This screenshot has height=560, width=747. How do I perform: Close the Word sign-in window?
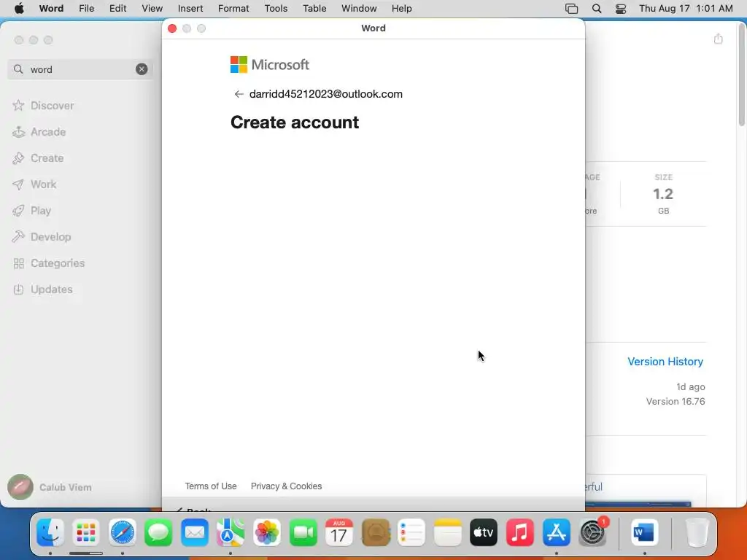tap(172, 28)
